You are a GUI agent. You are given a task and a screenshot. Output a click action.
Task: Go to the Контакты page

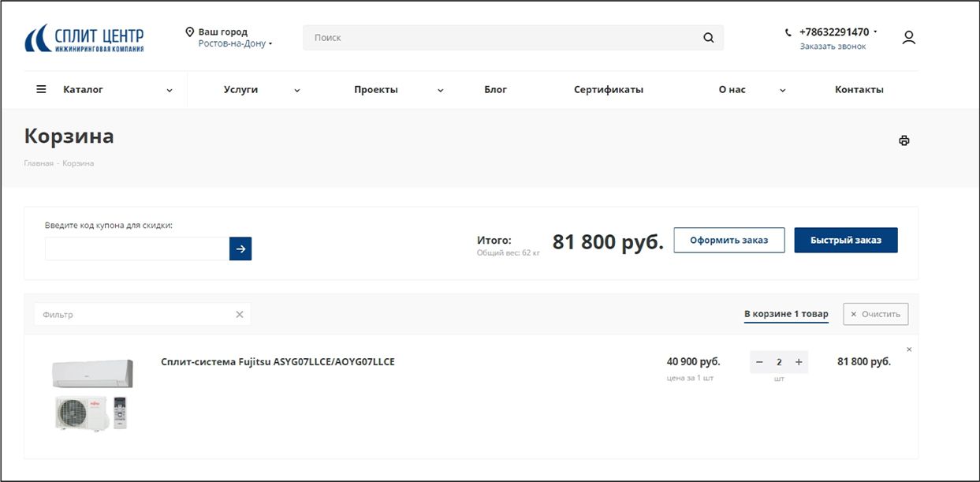point(859,90)
